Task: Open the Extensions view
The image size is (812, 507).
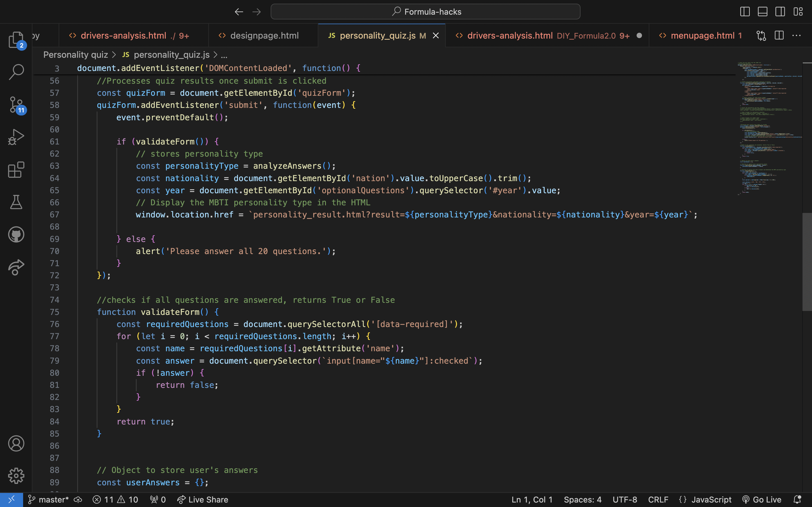Action: (16, 170)
